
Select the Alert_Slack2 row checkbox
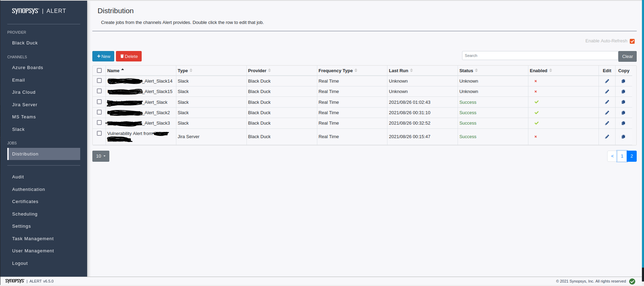click(99, 112)
